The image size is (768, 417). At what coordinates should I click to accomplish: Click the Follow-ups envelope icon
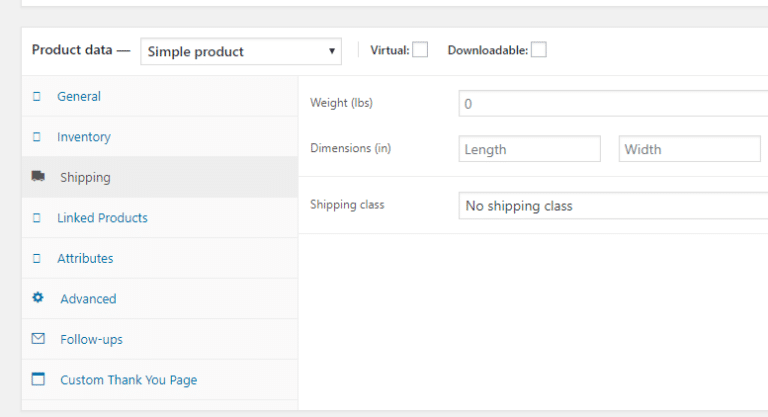tap(38, 339)
